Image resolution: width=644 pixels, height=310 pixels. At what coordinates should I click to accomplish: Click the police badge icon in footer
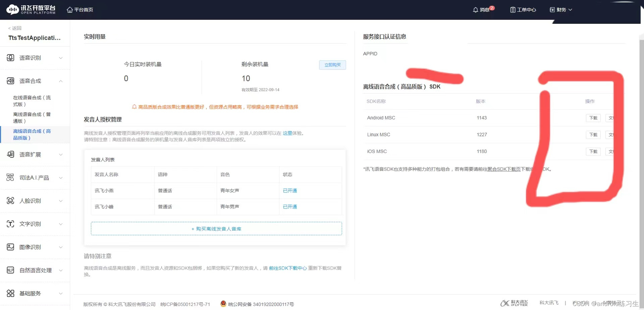(x=223, y=304)
